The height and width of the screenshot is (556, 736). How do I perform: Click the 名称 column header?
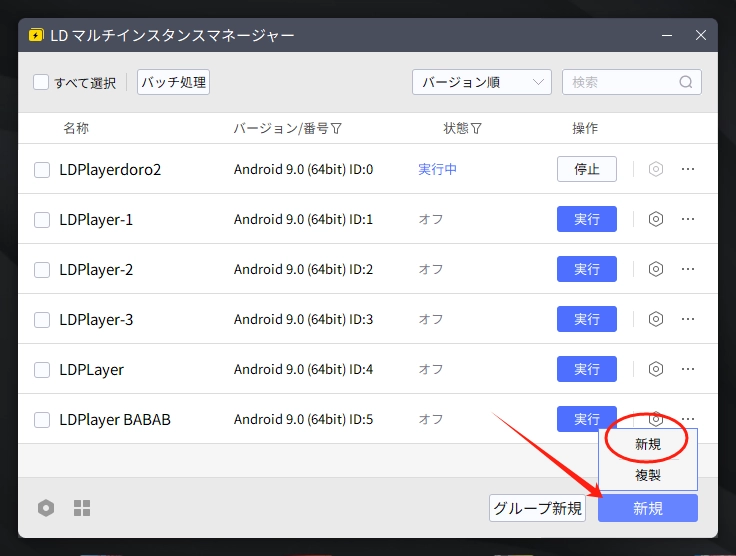pyautogui.click(x=76, y=128)
